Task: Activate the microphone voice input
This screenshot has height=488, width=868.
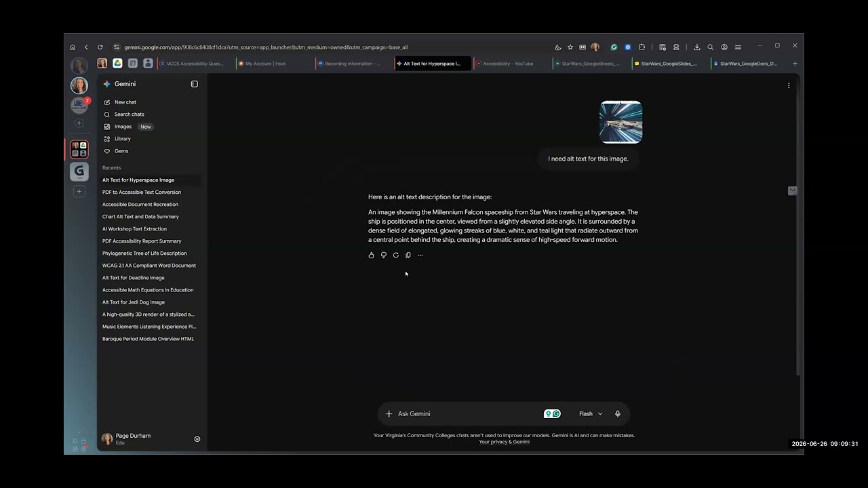Action: click(x=617, y=414)
